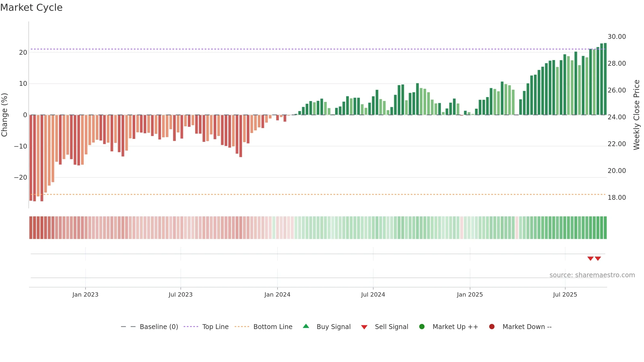Image resolution: width=644 pixels, height=362 pixels.
Task: Click the Jan 2023 x-axis label
Action: [85, 294]
